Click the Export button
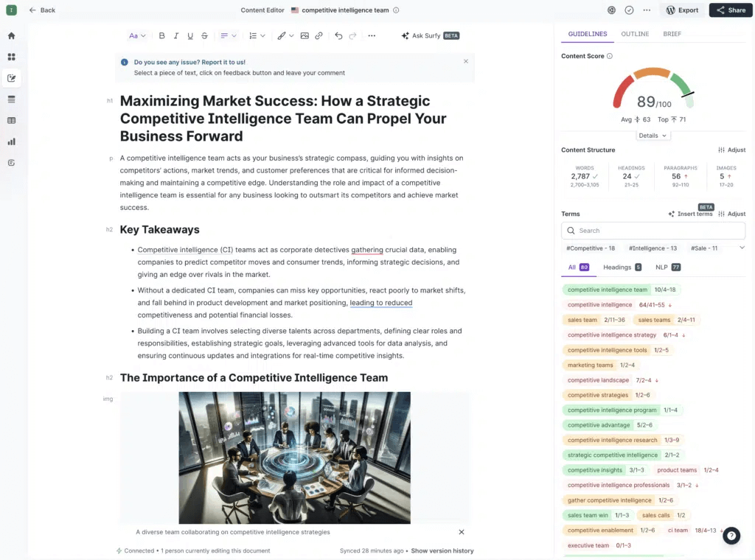755x560 pixels. click(683, 10)
